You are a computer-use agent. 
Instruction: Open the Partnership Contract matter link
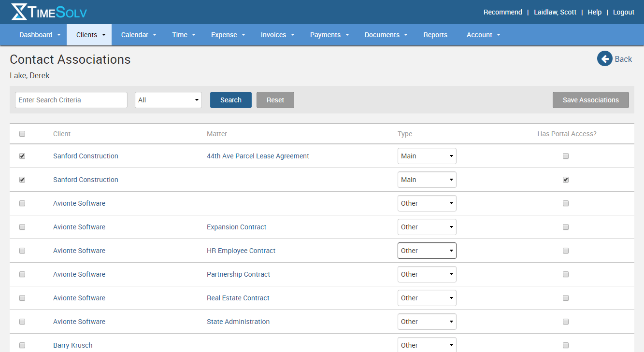[x=238, y=274]
